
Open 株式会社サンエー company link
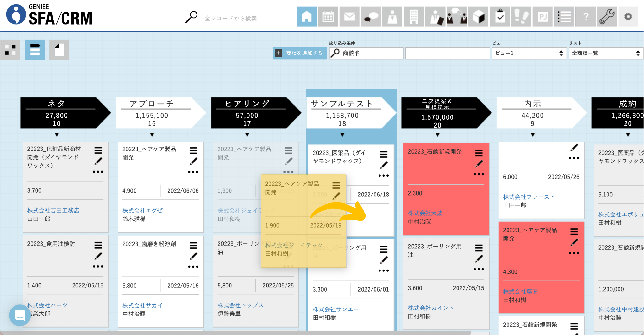coord(336,309)
